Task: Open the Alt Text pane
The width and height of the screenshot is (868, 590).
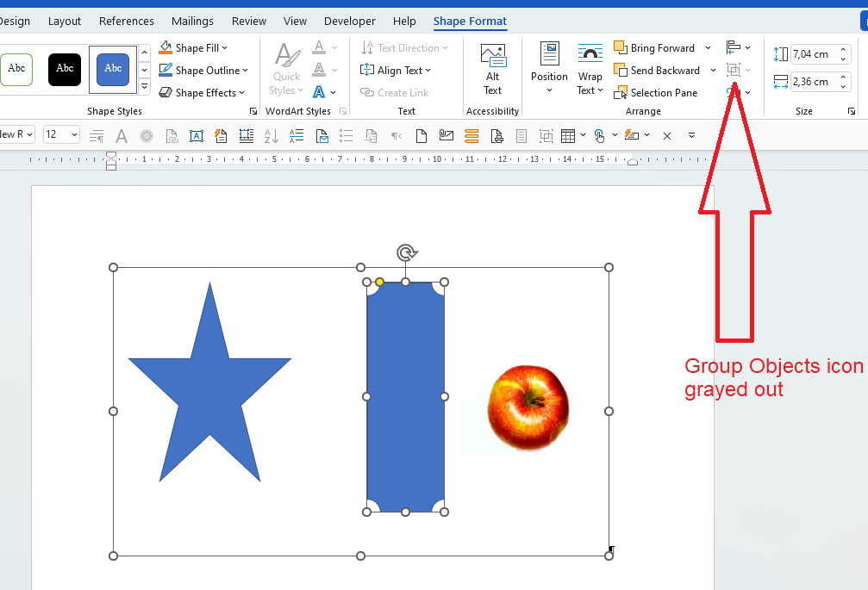Action: click(x=493, y=69)
